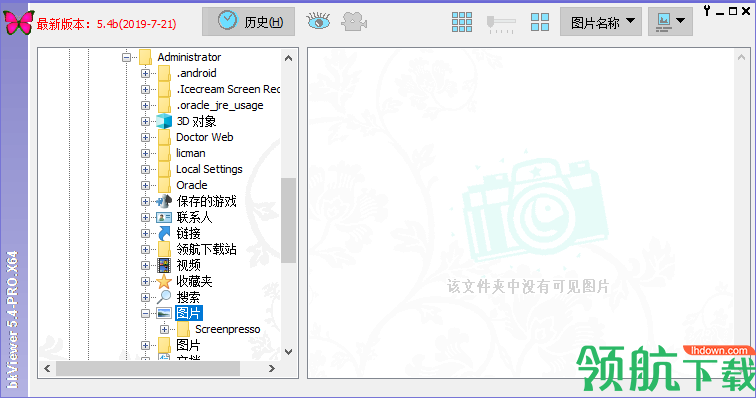
Task: Expand the 联系人 node
Action: [x=145, y=218]
